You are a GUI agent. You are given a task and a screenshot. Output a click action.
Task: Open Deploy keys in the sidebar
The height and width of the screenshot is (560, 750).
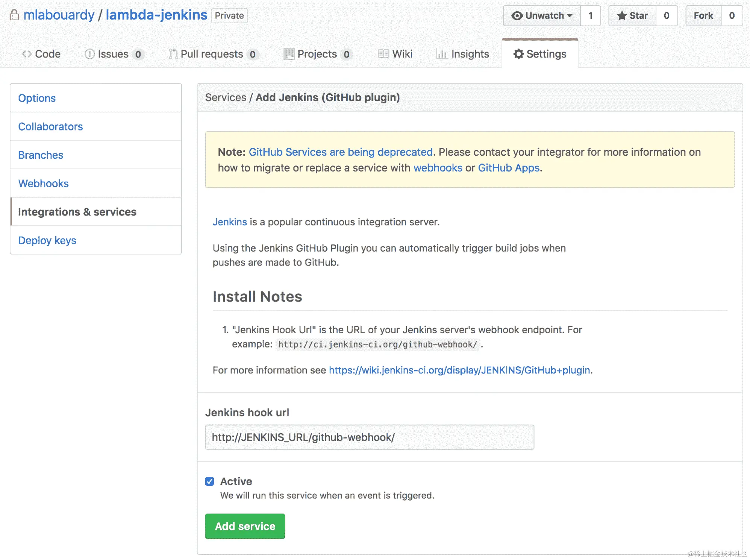point(47,240)
